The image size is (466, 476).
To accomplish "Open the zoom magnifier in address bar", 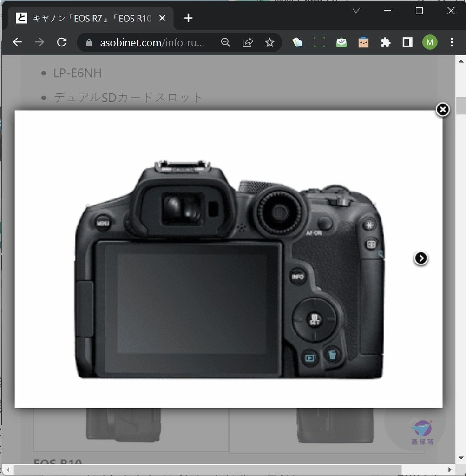I will pyautogui.click(x=225, y=42).
